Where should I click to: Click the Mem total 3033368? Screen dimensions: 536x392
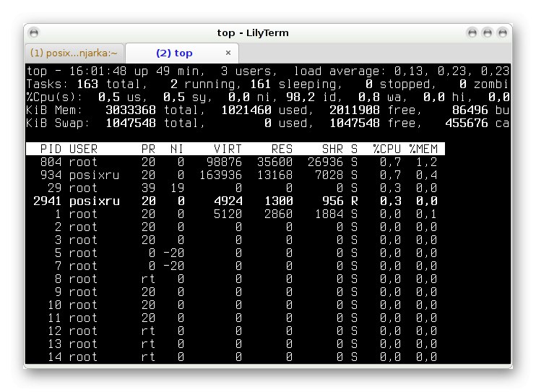pyautogui.click(x=131, y=110)
